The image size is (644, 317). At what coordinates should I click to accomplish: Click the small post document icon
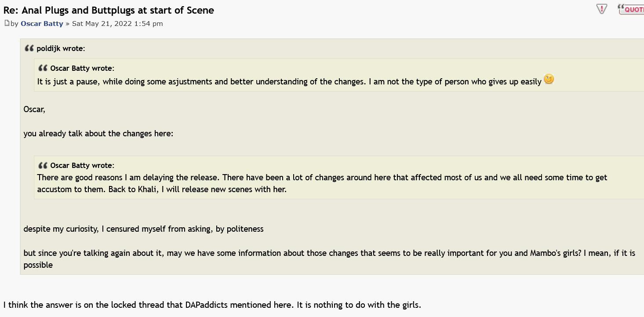(7, 23)
